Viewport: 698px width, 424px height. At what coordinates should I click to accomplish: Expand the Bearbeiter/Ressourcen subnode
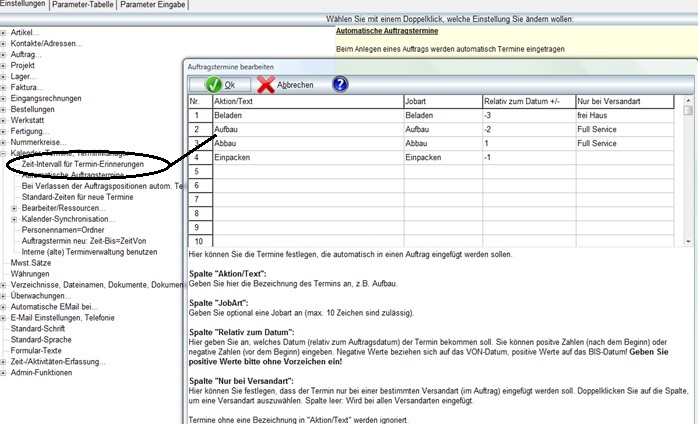point(14,208)
